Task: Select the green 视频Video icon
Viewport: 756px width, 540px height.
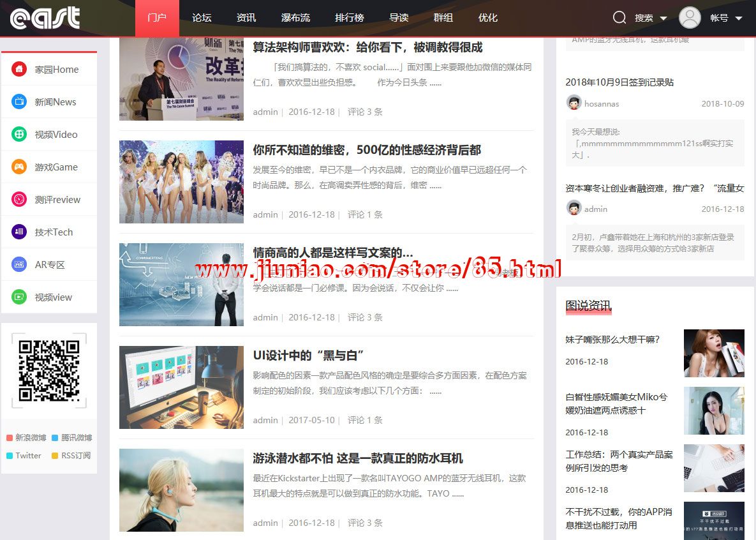Action: (19, 134)
